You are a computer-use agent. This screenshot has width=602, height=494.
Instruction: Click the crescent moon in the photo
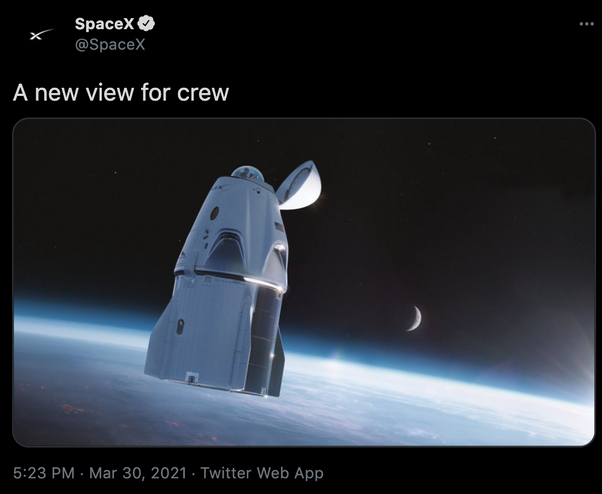click(414, 319)
